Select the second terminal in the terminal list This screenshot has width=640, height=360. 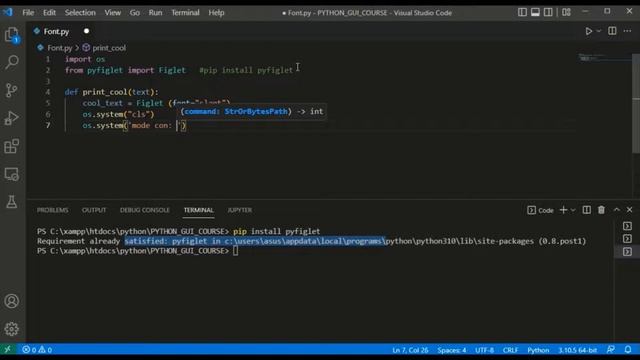(627, 239)
